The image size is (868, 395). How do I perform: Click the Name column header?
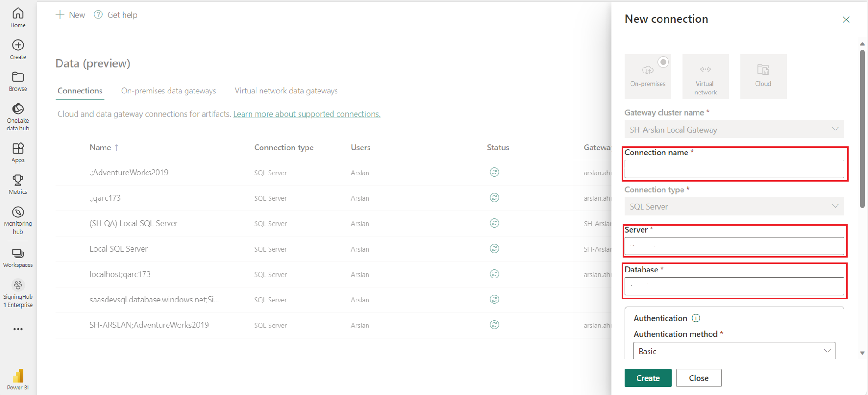click(100, 148)
